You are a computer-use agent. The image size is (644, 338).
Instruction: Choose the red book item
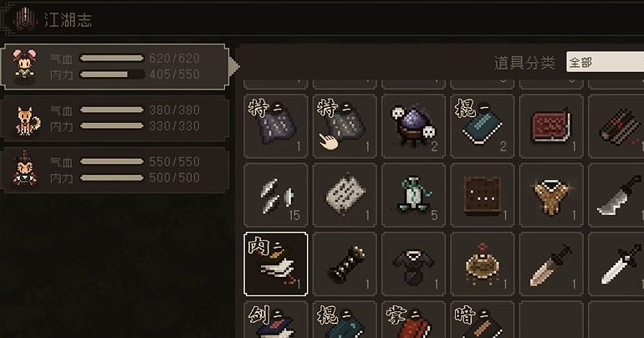551,126
